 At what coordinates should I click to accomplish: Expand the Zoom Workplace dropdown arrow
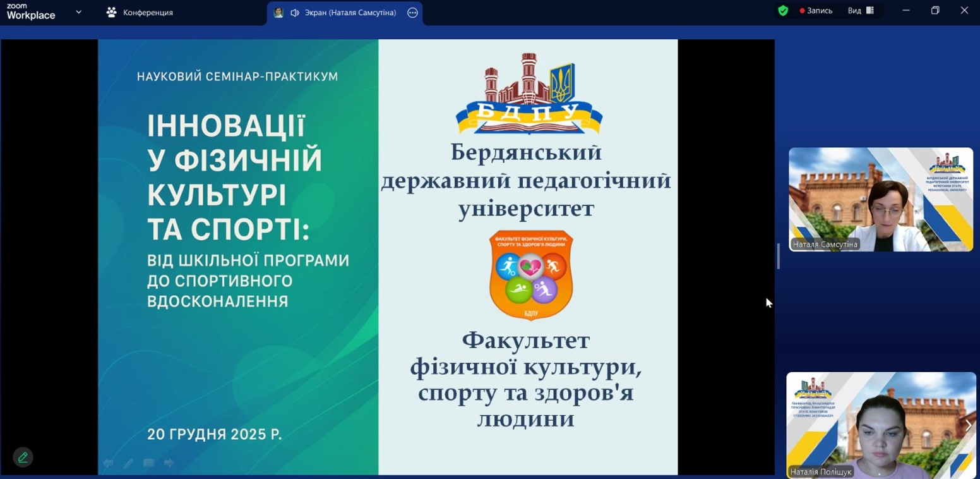coord(78,12)
